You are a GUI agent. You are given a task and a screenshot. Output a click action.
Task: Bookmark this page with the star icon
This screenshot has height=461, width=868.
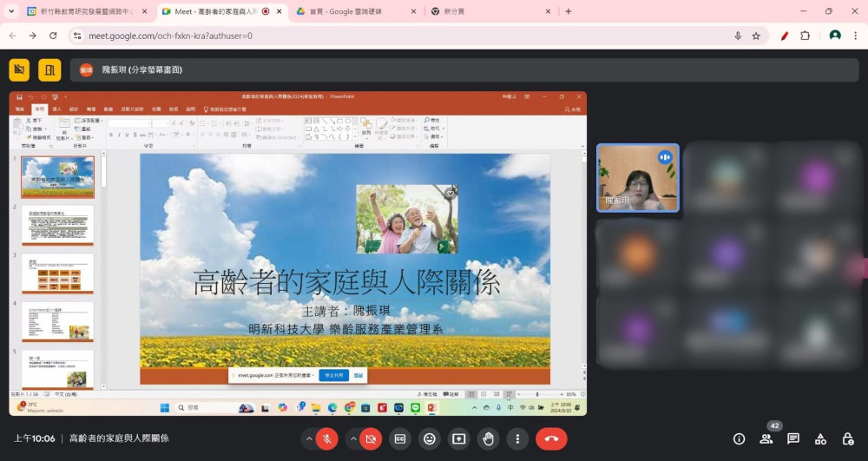tap(756, 36)
